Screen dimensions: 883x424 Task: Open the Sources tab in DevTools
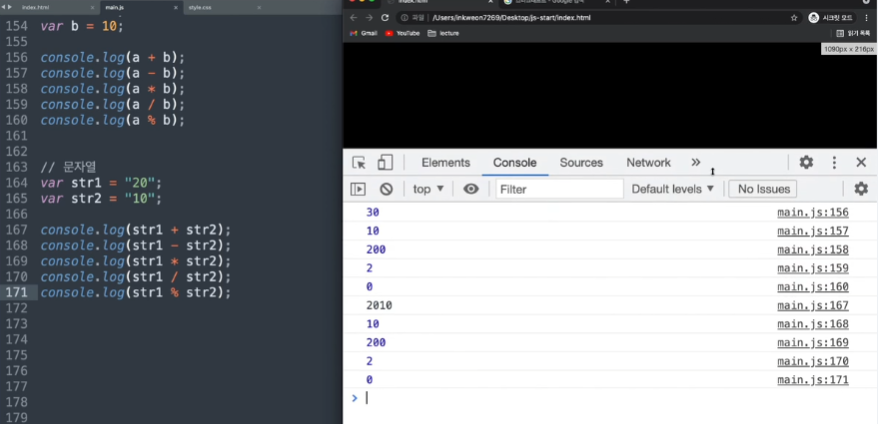[581, 163]
